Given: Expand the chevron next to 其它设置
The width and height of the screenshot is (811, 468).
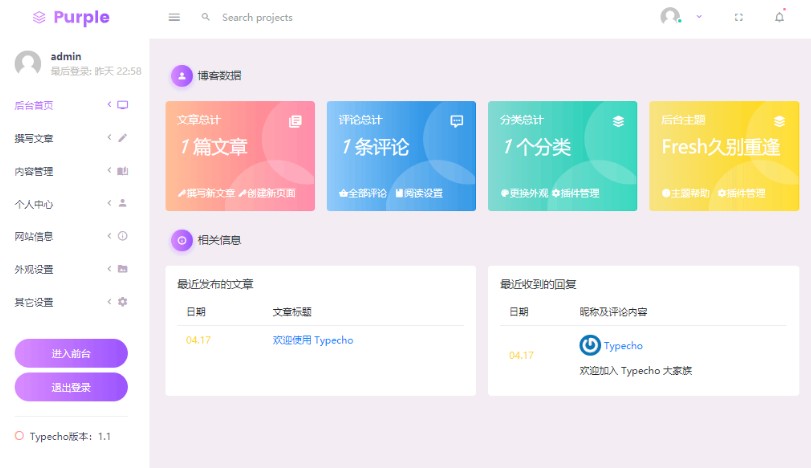Looking at the screenshot, I should 109,301.
